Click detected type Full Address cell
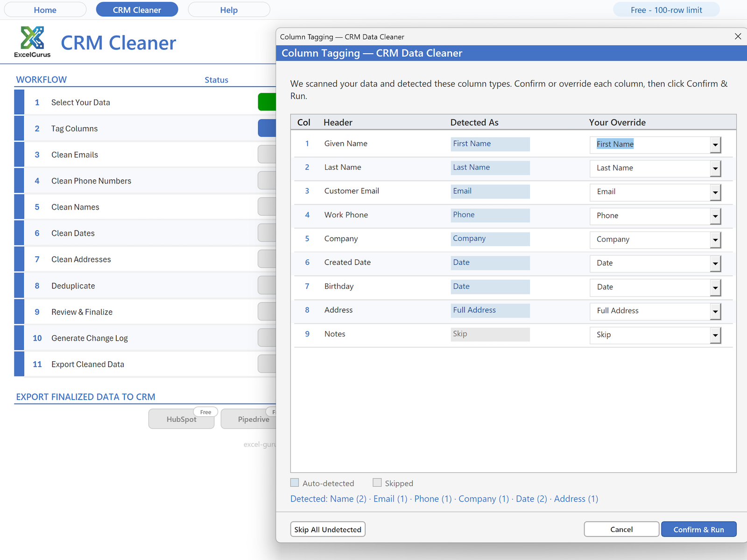This screenshot has height=560, width=747. pyautogui.click(x=490, y=310)
